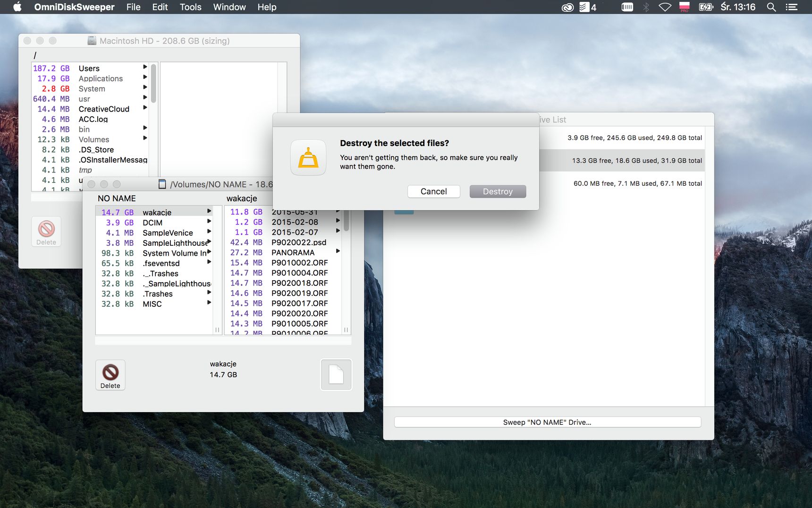
Task: Open the Edit menu
Action: pyautogui.click(x=160, y=7)
